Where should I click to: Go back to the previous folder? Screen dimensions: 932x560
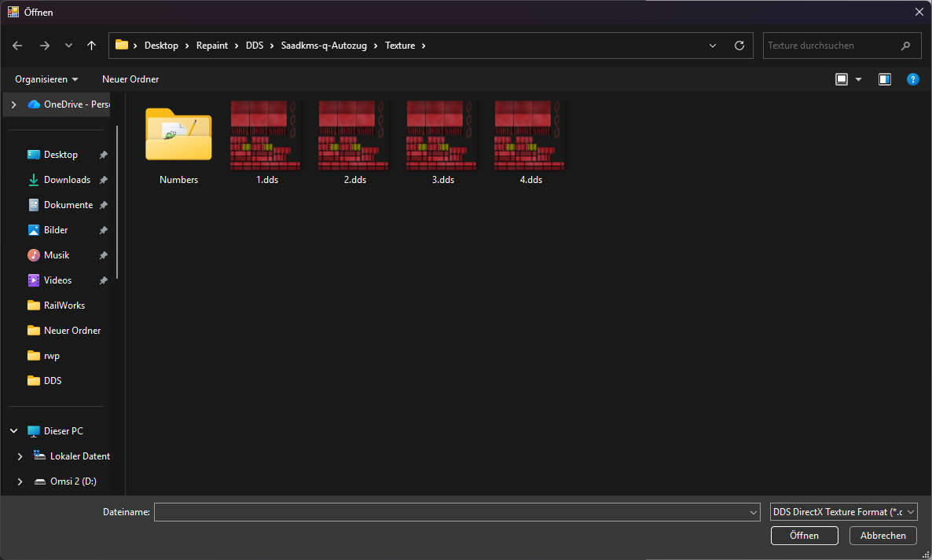pos(17,46)
